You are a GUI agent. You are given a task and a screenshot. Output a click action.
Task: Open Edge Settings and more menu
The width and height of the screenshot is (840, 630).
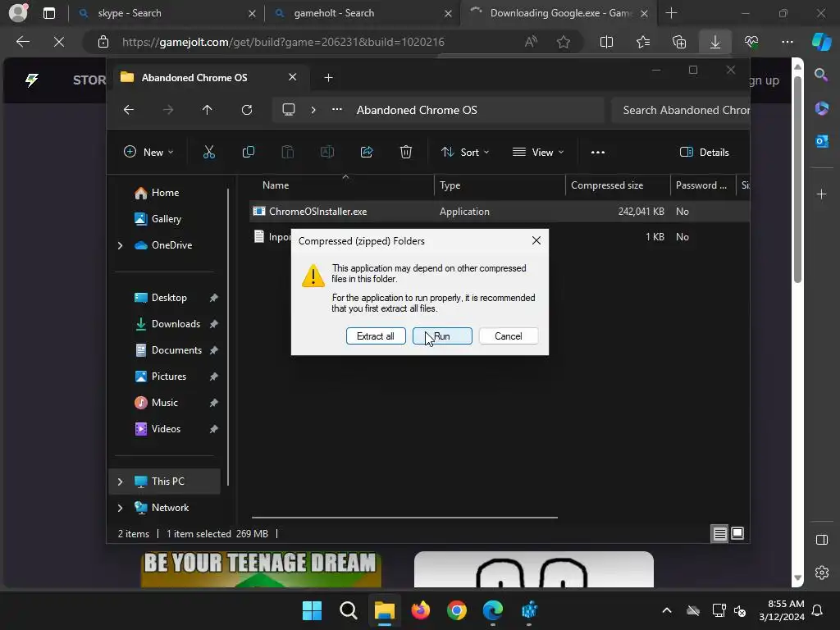[x=787, y=42]
